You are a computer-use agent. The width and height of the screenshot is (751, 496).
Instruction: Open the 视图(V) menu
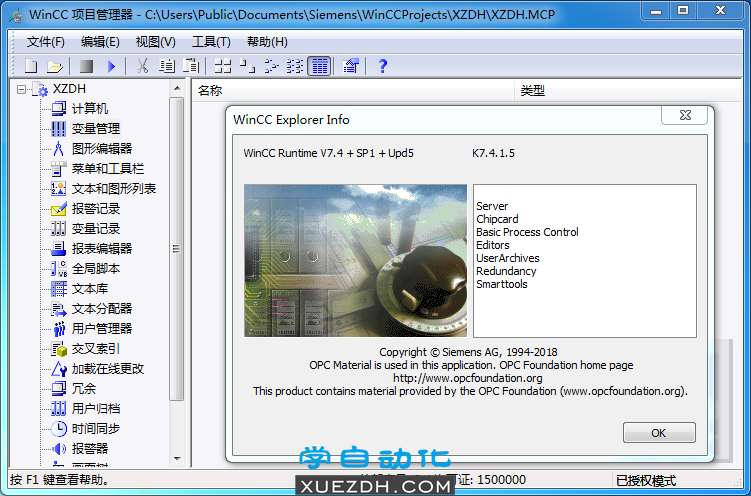[155, 42]
